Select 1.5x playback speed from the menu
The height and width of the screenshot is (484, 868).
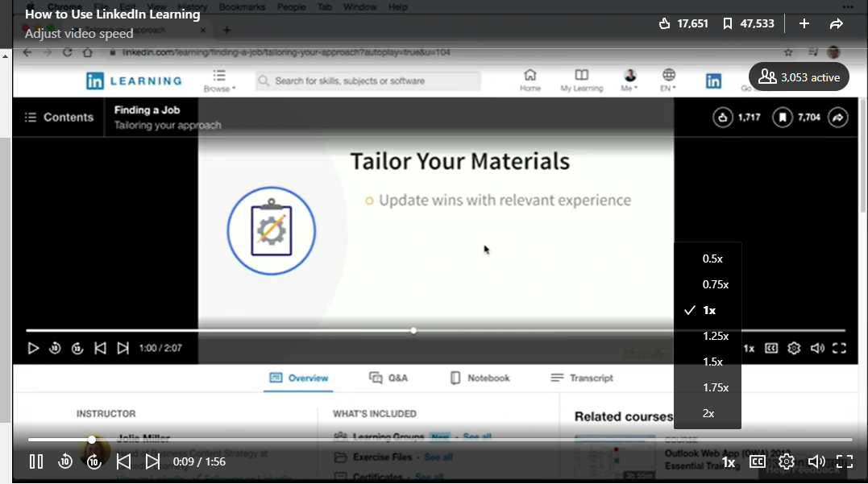[x=712, y=362]
